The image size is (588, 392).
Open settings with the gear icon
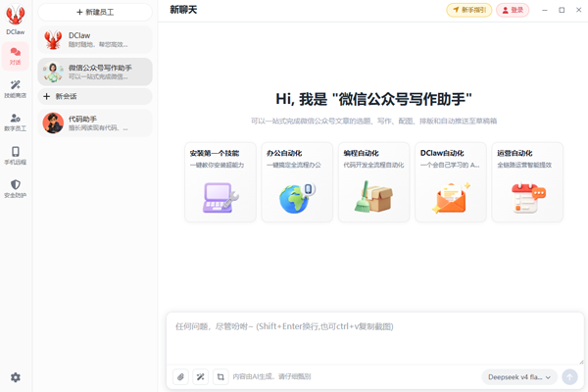point(16,377)
